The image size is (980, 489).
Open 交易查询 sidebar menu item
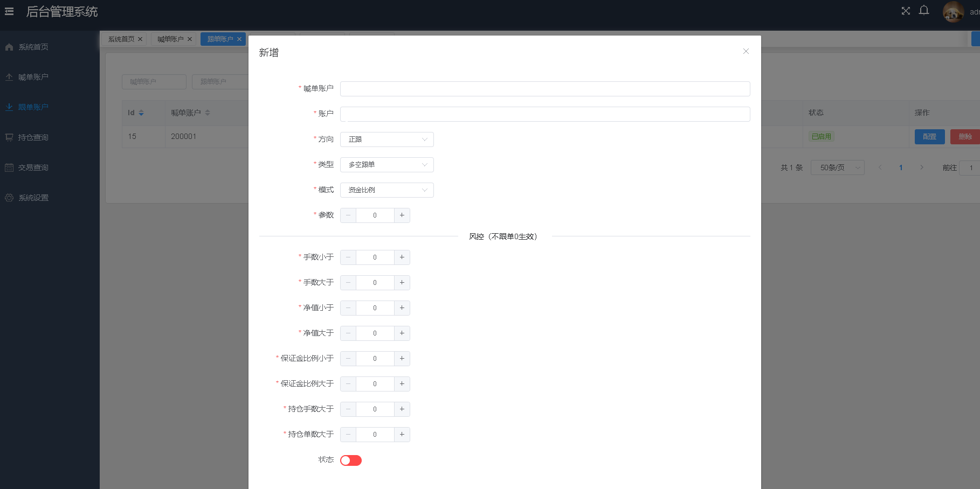50,167
